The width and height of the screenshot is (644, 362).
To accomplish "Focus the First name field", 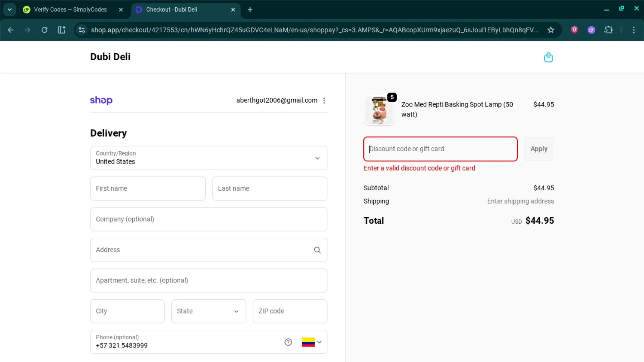I will point(148,189).
